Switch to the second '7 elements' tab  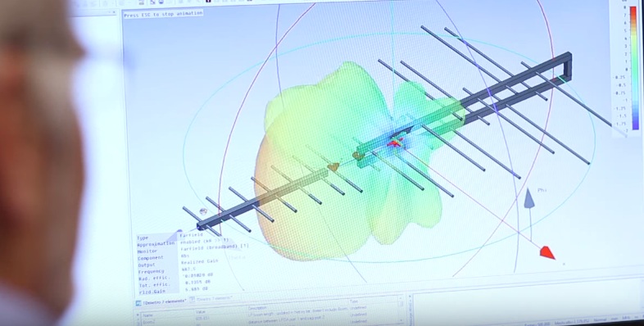(x=214, y=298)
